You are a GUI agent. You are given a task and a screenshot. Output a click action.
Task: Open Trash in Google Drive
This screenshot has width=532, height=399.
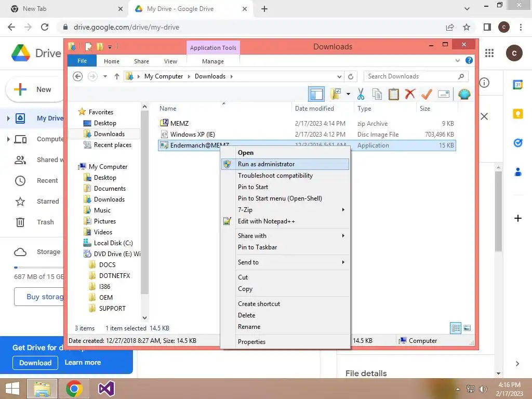(35, 222)
